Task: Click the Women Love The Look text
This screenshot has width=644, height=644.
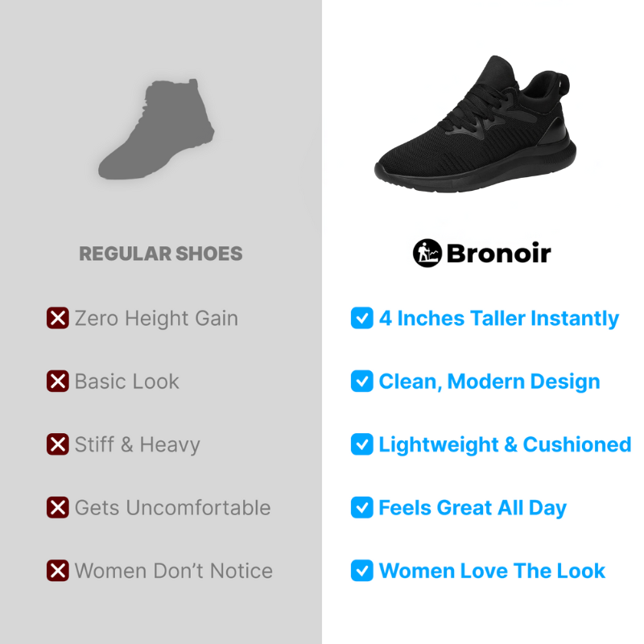Action: click(x=492, y=571)
